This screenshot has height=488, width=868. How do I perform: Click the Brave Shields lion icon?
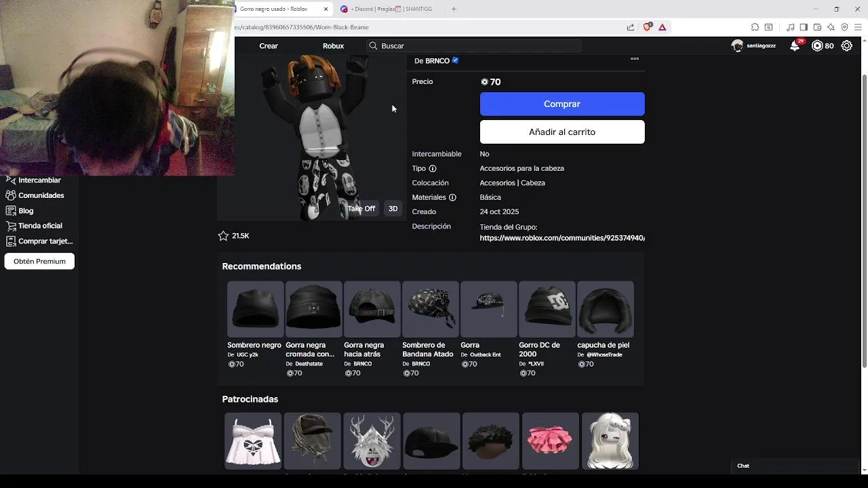coord(647,27)
